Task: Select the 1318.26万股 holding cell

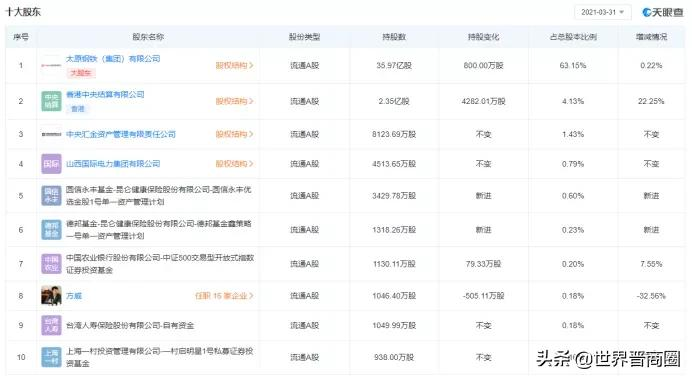Action: pos(394,229)
